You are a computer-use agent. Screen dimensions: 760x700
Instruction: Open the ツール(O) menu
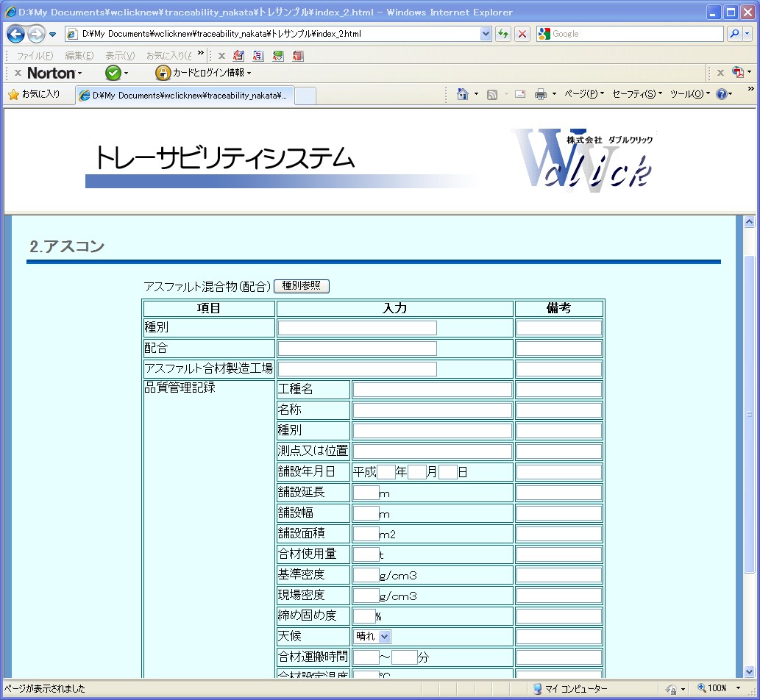689,94
